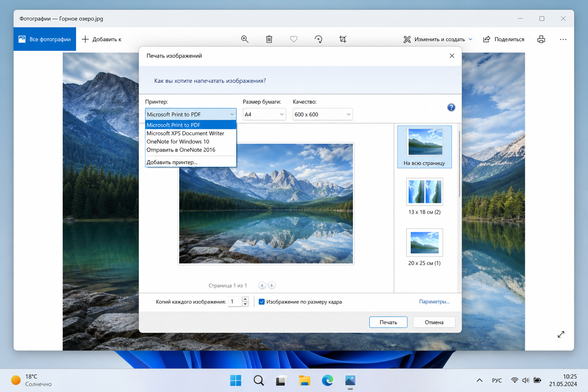Close the 'Печать изображений' dialog
Screen dimensions: 588x392
(x=452, y=56)
